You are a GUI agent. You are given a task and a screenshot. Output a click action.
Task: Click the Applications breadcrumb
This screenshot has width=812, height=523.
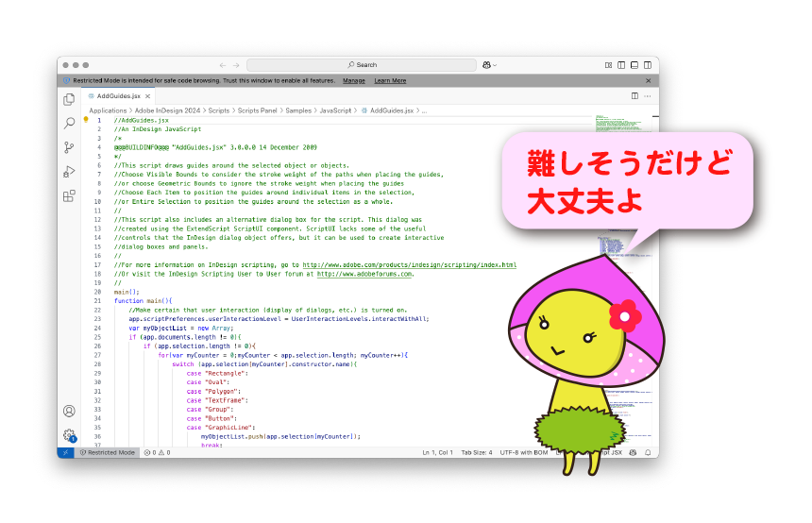(108, 110)
